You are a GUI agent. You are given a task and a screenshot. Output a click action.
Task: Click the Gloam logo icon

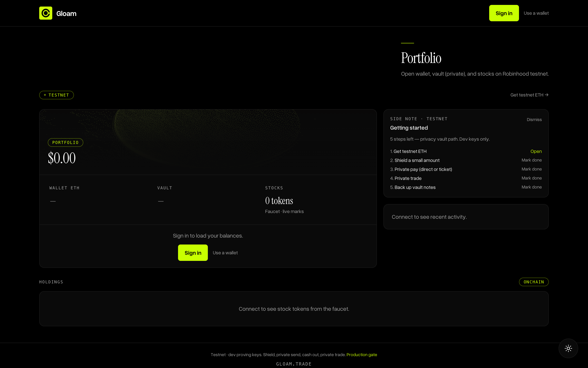[46, 13]
